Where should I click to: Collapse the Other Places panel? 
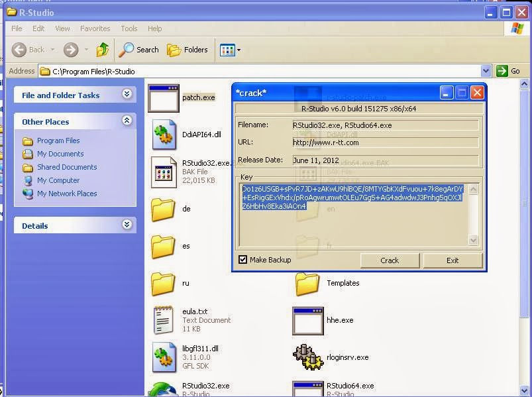point(127,121)
